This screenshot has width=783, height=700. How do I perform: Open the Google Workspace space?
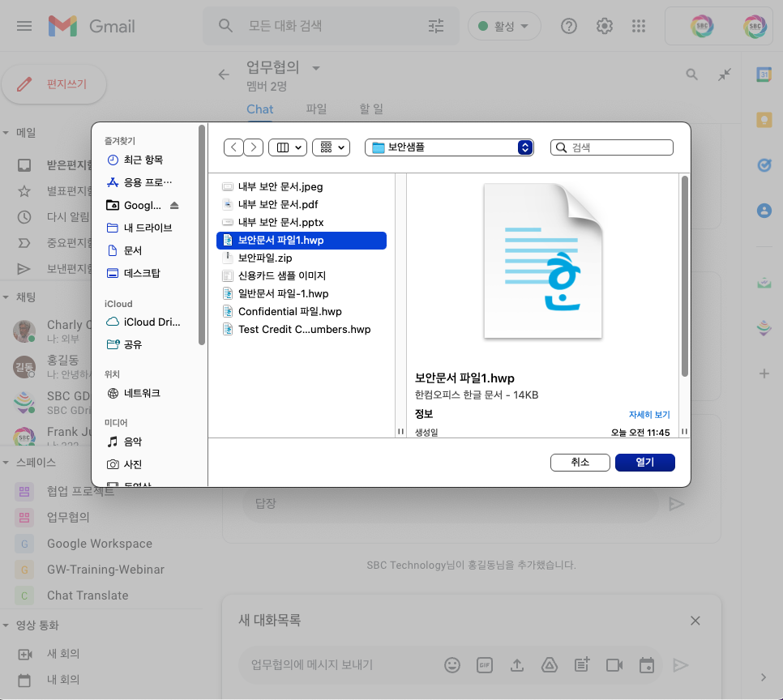coord(100,544)
